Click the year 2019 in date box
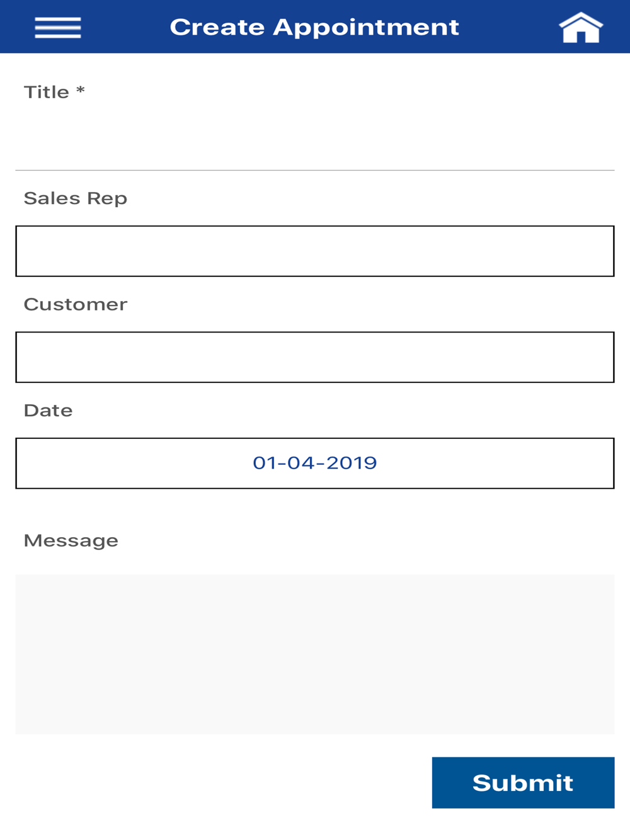 tap(352, 463)
